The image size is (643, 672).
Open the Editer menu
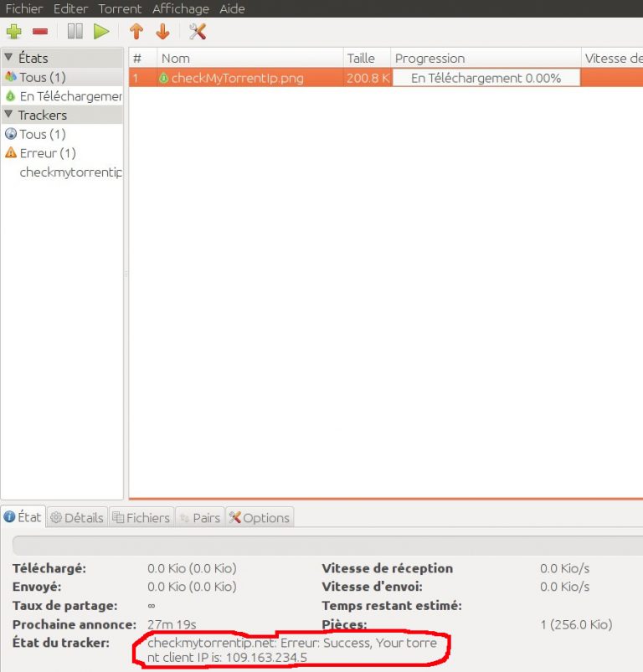[70, 8]
